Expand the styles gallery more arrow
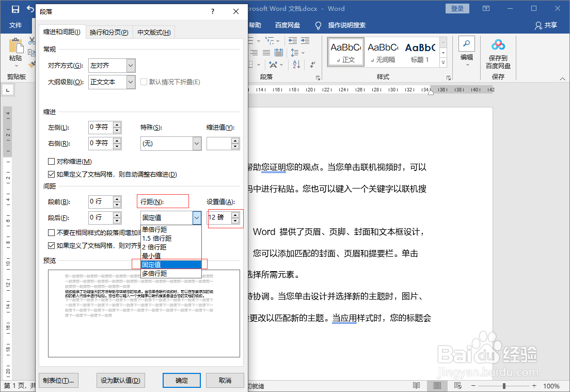Screen dimensions: 570x392 [x=443, y=62]
